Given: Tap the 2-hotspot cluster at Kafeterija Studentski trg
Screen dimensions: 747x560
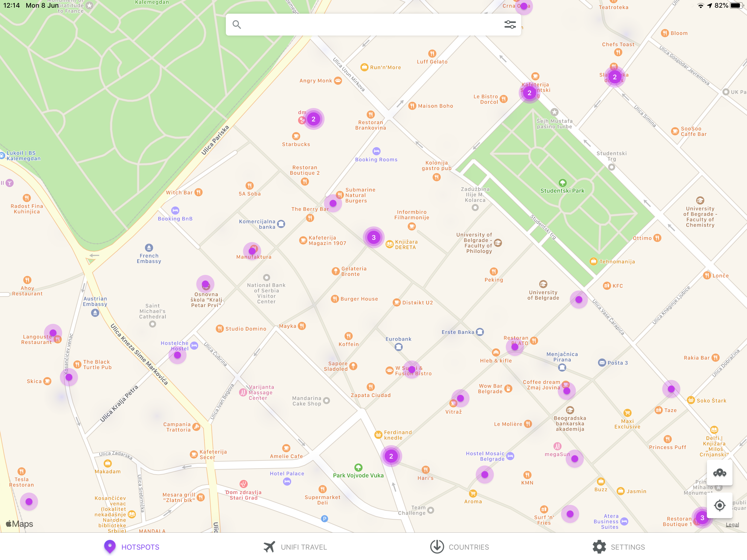Looking at the screenshot, I should point(529,93).
